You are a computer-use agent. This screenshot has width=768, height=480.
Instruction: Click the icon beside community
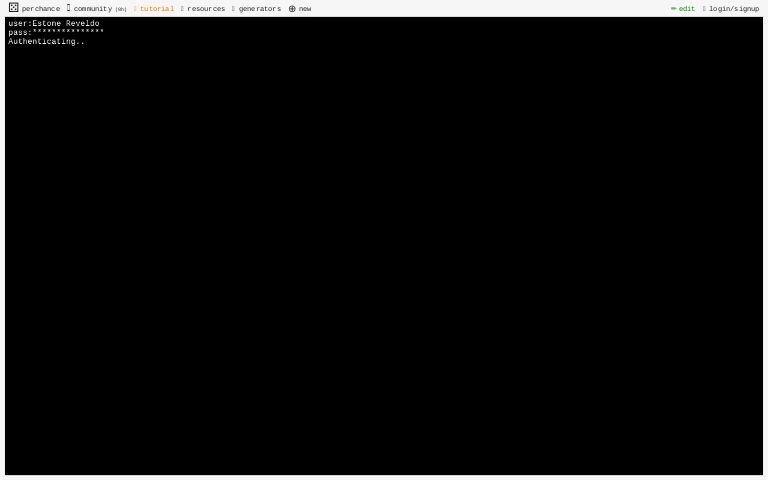click(68, 8)
